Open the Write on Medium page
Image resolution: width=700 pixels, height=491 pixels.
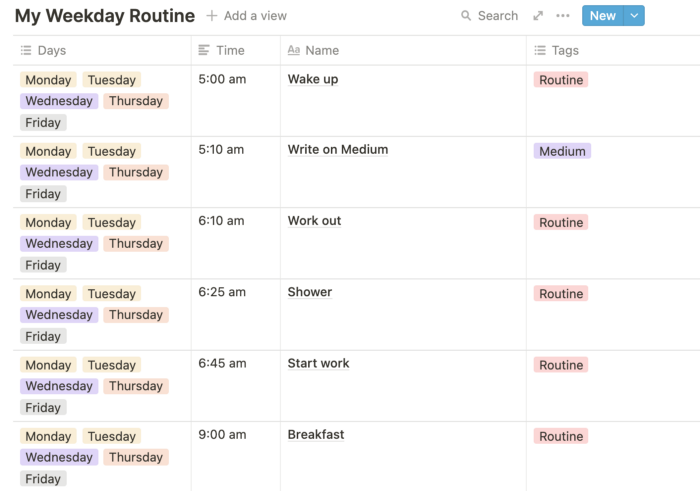(x=338, y=150)
